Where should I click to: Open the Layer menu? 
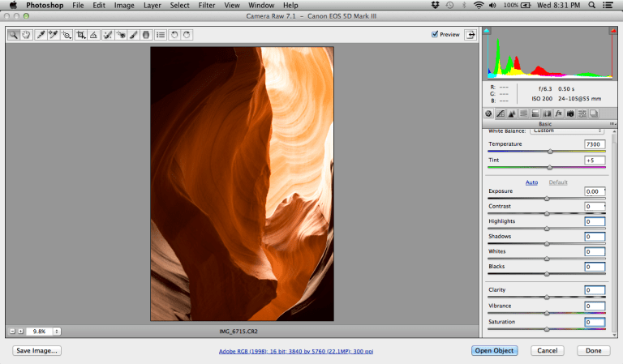click(x=153, y=6)
